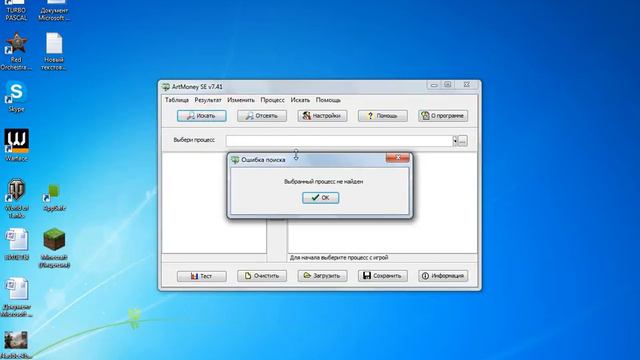640x360 pixels.
Task: Click the error dialog title icon
Action: pyautogui.click(x=235, y=160)
